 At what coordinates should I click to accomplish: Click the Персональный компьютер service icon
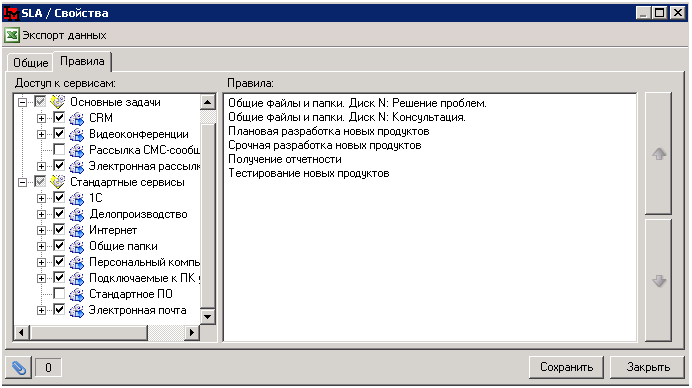pyautogui.click(x=76, y=262)
